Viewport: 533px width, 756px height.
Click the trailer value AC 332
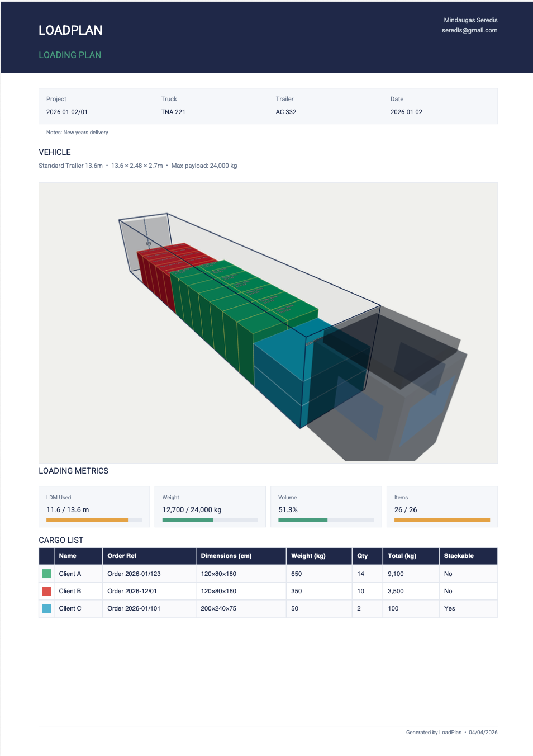click(x=286, y=112)
